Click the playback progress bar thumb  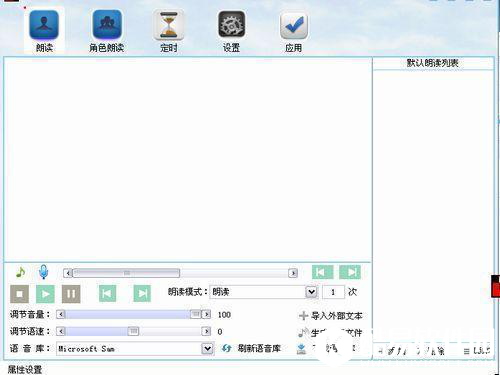point(127,273)
